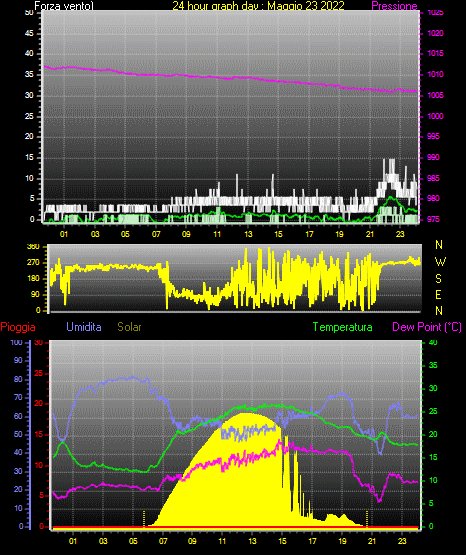Click hour '13' under the wind speed chart
This screenshot has width=466, height=555.
tap(248, 234)
